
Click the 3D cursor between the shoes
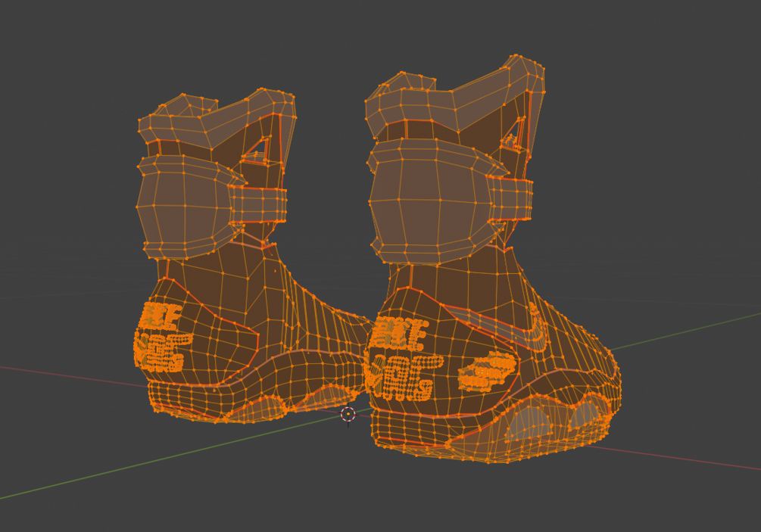[x=348, y=414]
